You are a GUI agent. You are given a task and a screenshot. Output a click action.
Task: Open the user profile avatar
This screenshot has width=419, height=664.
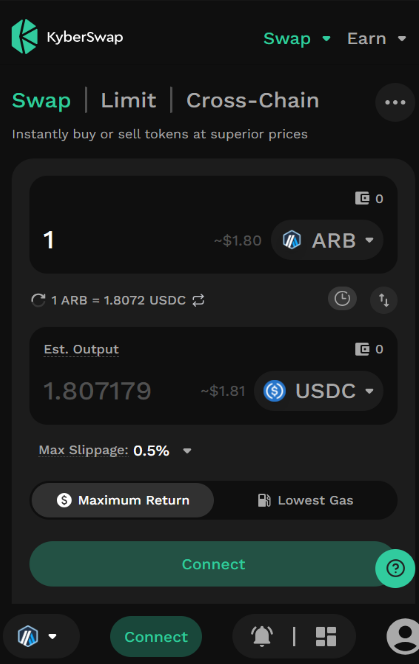(403, 636)
